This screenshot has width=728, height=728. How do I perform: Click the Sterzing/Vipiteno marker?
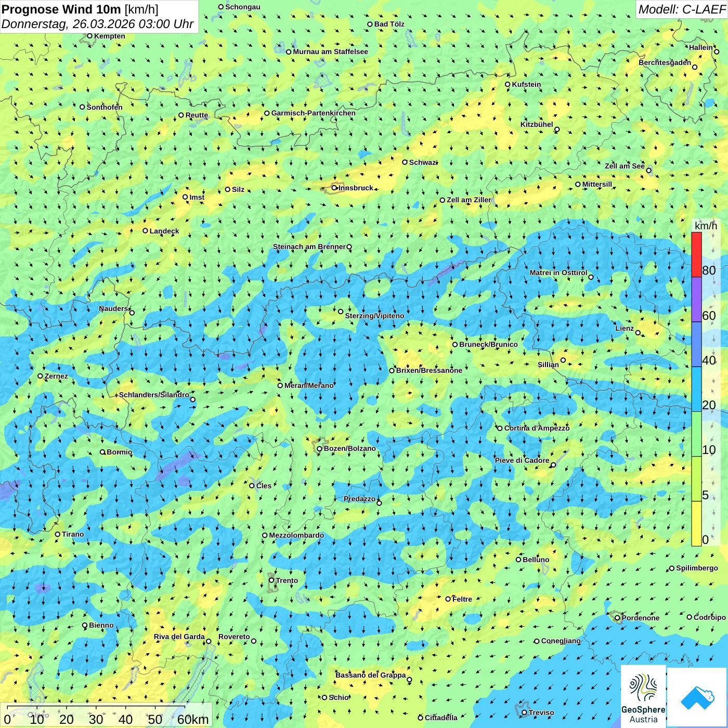tap(341, 311)
